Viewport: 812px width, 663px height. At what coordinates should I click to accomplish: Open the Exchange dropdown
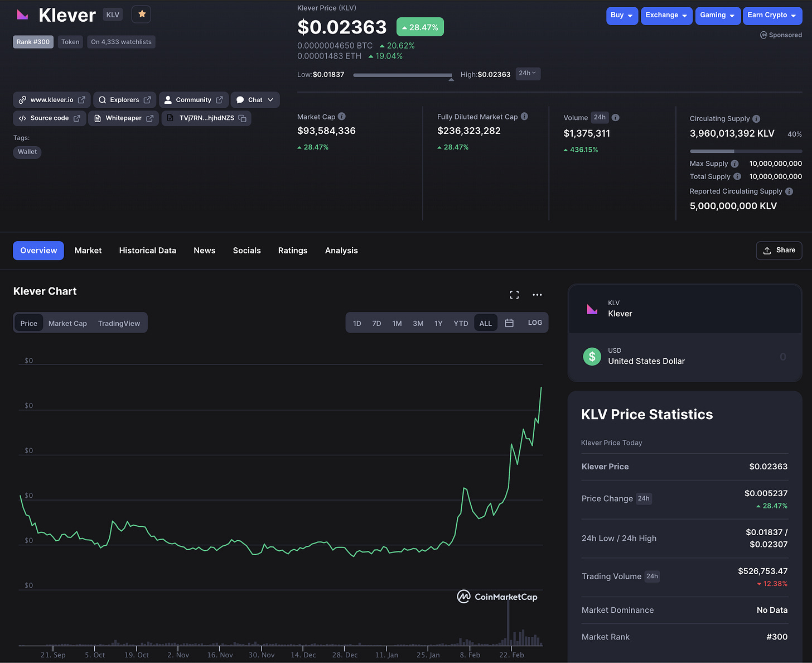pos(666,16)
